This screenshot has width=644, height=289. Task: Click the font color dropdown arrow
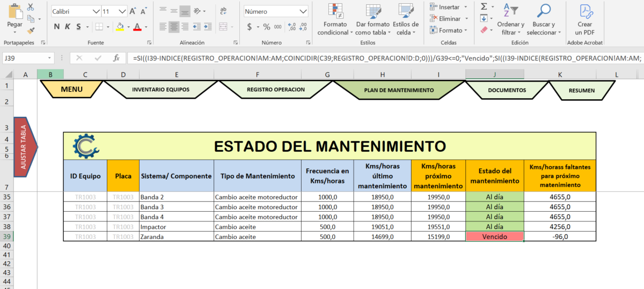[146, 27]
